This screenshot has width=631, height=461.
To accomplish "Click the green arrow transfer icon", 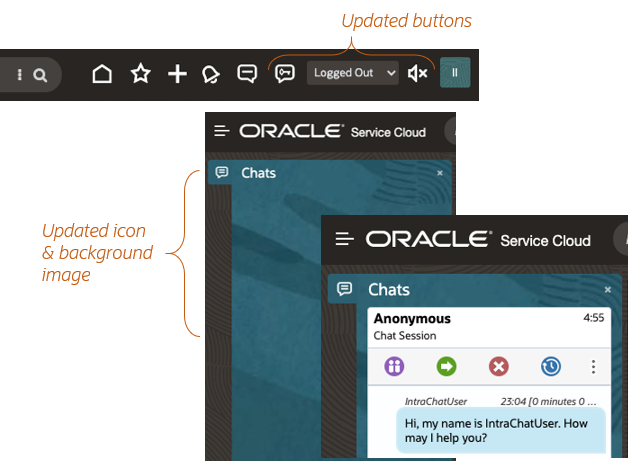I will [x=446, y=366].
